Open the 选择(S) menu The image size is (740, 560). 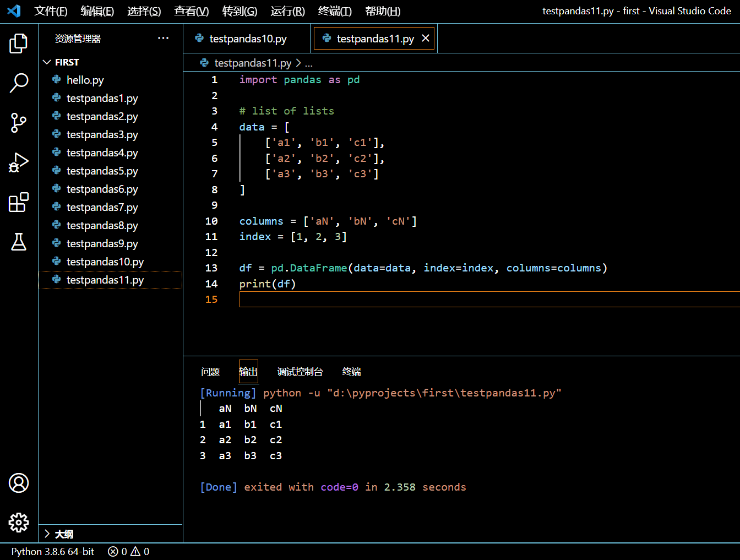(144, 11)
